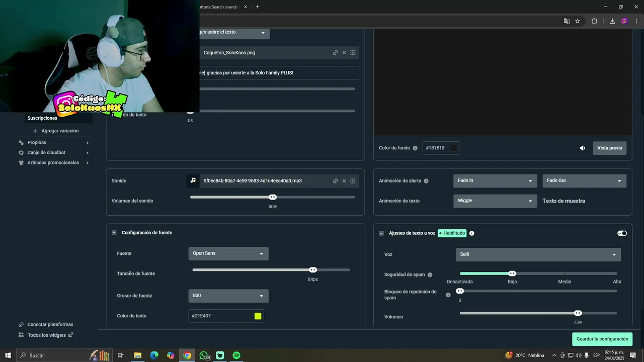Viewport: 644px width, 362px height.
Task: Open Todos los widgets link
Action: [x=46, y=335]
